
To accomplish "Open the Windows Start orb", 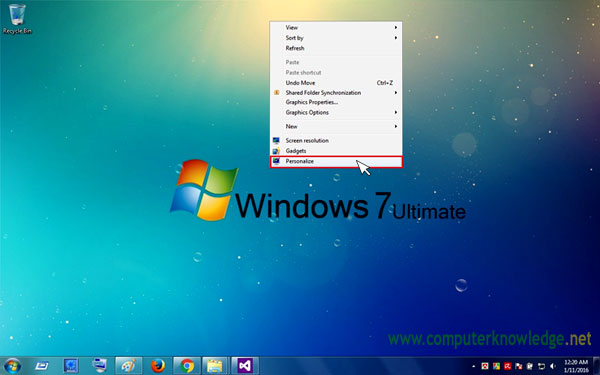I will pos(12,366).
